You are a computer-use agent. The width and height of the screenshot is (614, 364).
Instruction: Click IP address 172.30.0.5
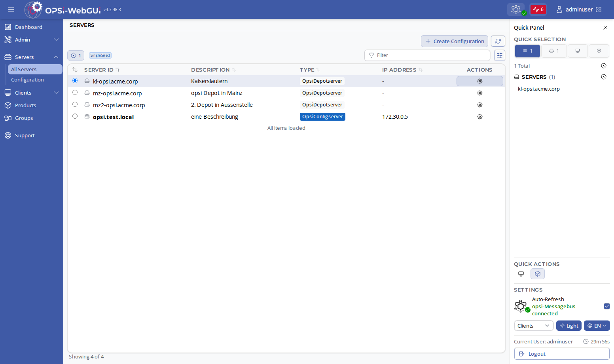pyautogui.click(x=395, y=117)
